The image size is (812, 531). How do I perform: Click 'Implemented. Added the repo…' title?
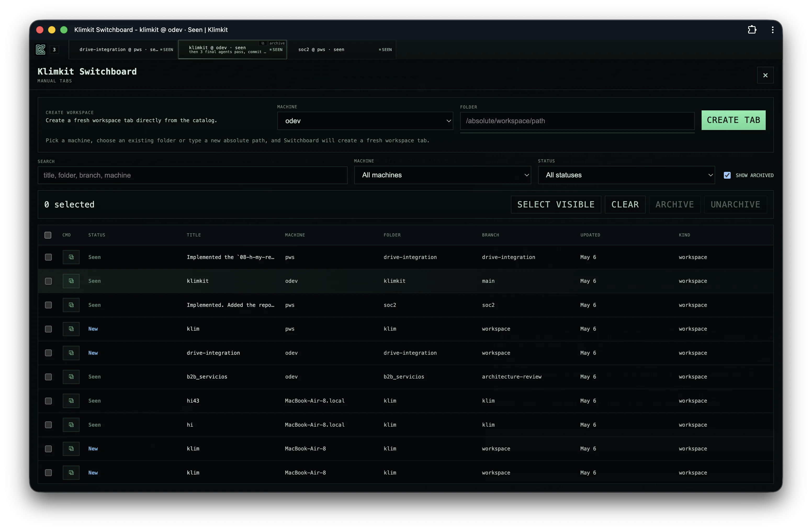tap(230, 305)
